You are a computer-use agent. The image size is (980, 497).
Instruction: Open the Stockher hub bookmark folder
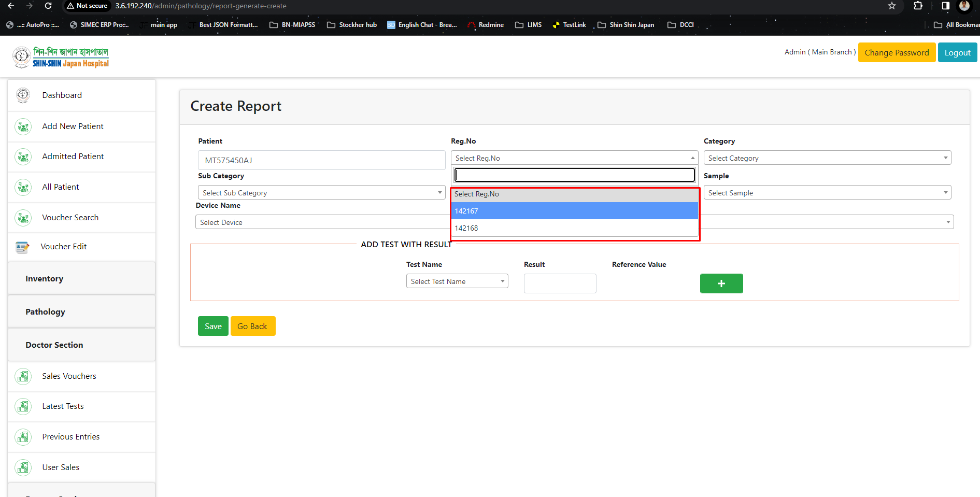pyautogui.click(x=352, y=25)
